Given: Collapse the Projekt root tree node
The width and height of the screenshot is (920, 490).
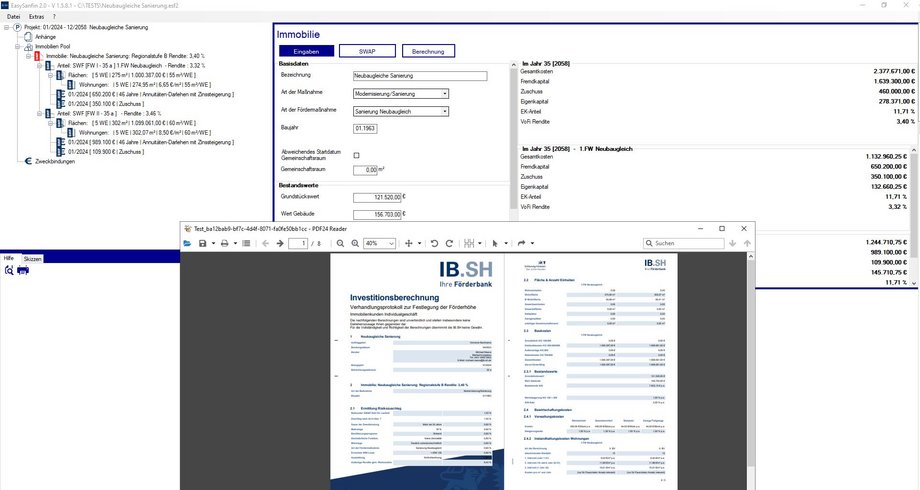Looking at the screenshot, I should (x=4, y=28).
